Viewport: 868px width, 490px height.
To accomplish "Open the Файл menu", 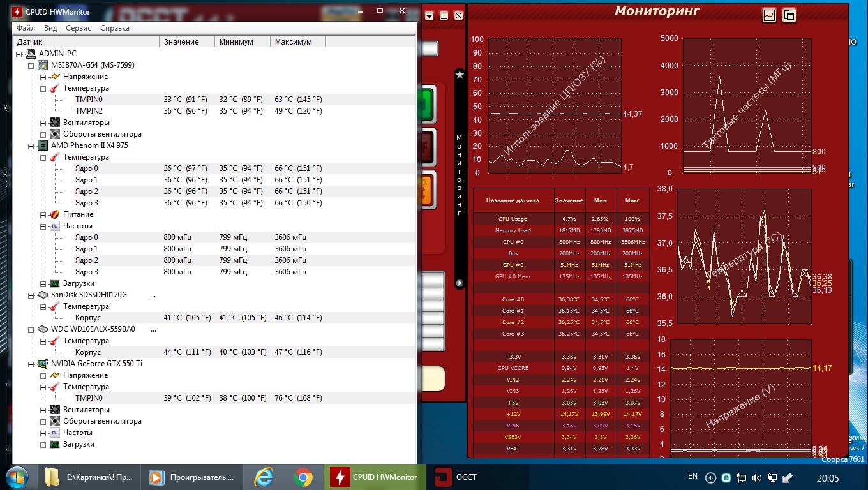I will pyautogui.click(x=26, y=28).
